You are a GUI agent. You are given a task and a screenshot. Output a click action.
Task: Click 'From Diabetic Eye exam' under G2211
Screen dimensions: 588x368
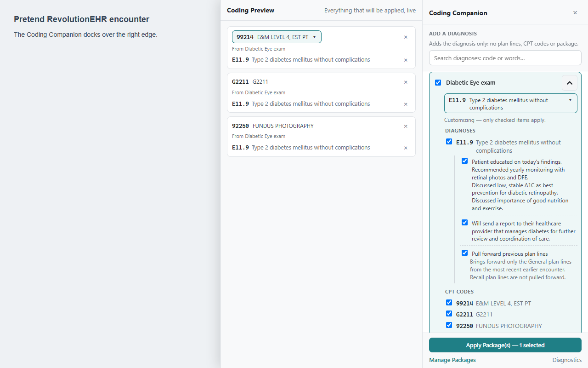(259, 92)
